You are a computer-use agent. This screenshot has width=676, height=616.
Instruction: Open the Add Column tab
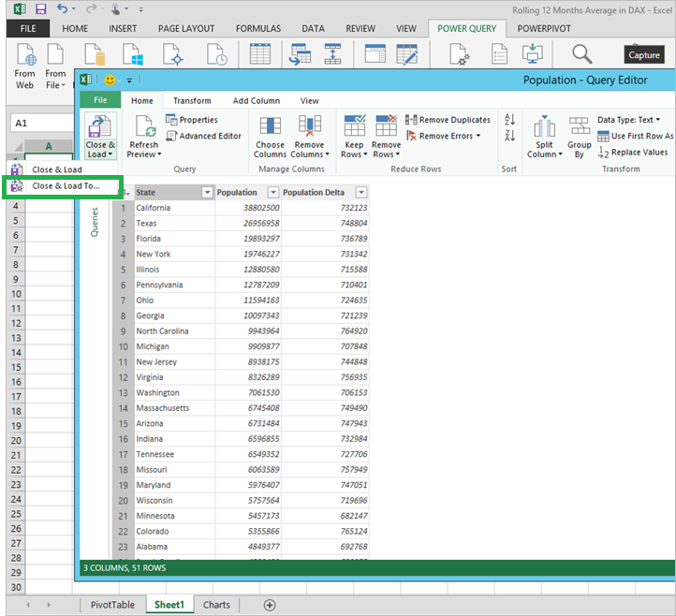tap(256, 100)
